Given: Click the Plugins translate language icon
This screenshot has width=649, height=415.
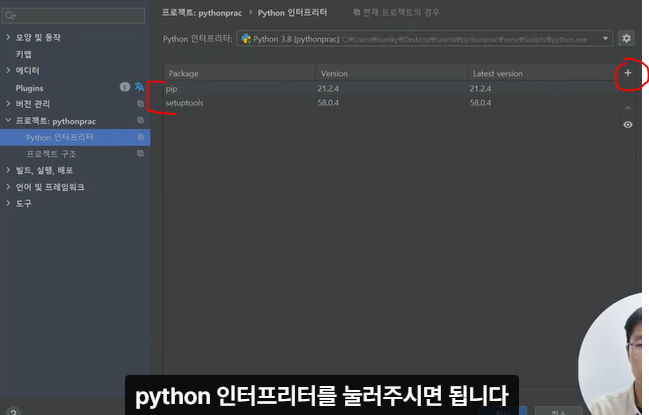Looking at the screenshot, I should (x=139, y=87).
